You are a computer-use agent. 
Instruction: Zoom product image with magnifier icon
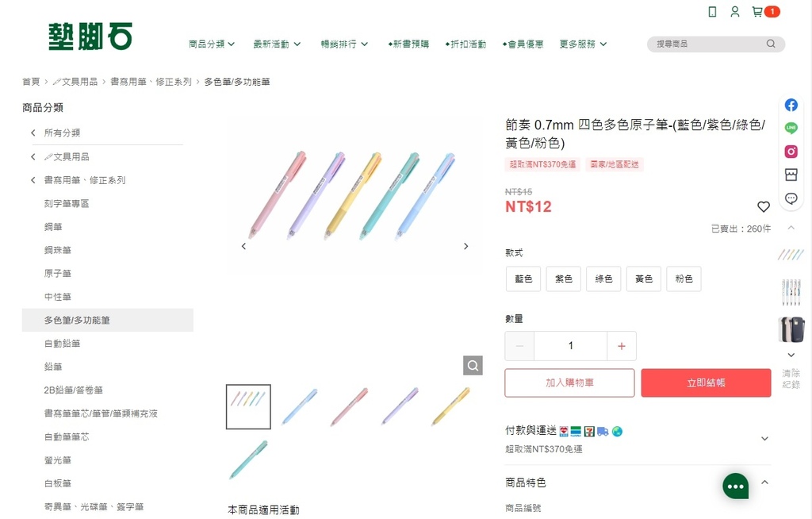pos(473,366)
